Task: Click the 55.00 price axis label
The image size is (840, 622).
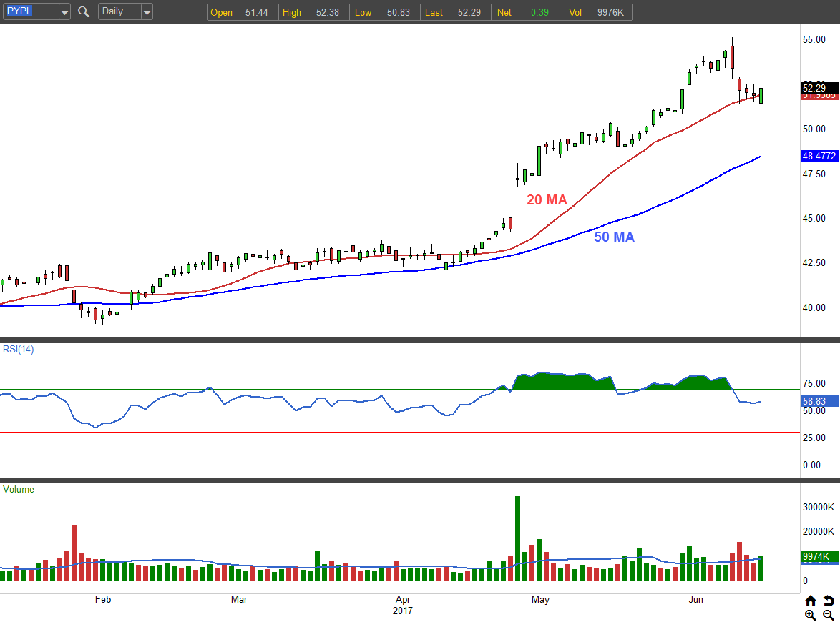Action: point(814,39)
